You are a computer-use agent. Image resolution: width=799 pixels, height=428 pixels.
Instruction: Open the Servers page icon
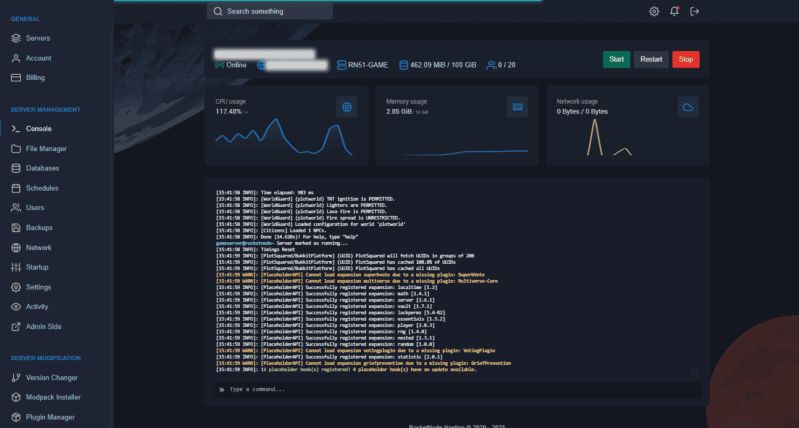[x=16, y=38]
